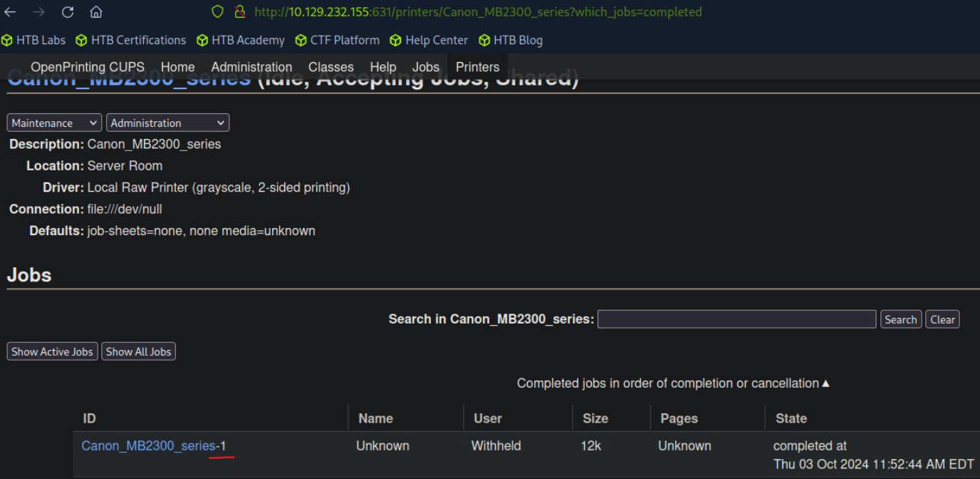Click the State column header
980x479 pixels.
(x=791, y=418)
